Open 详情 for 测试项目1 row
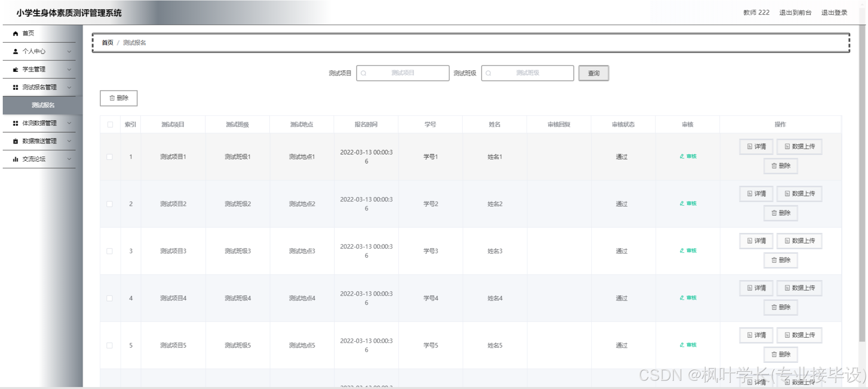This screenshot has height=389, width=868. pos(756,147)
